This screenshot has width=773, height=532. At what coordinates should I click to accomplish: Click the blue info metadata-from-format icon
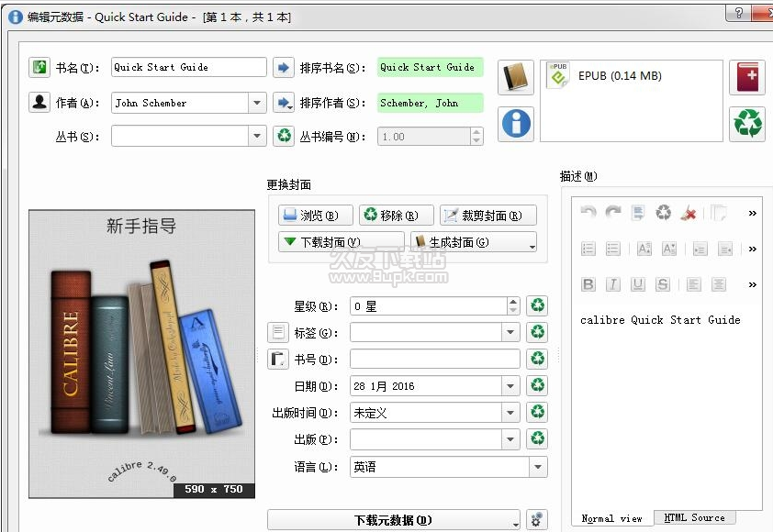(516, 124)
